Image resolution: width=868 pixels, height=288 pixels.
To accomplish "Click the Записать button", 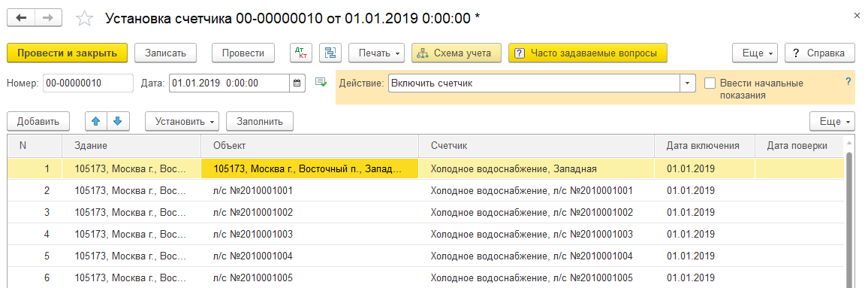I will tap(165, 53).
